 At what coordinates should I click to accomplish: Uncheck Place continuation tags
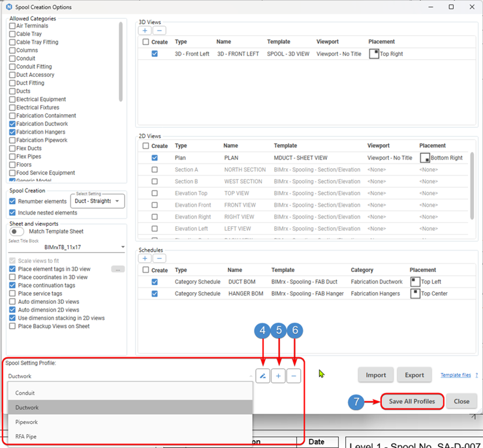[x=12, y=286]
